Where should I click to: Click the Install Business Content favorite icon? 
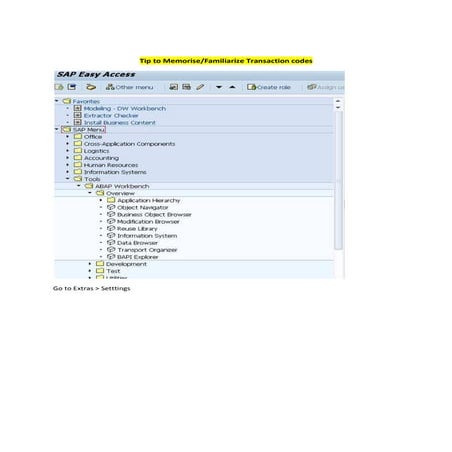78,122
